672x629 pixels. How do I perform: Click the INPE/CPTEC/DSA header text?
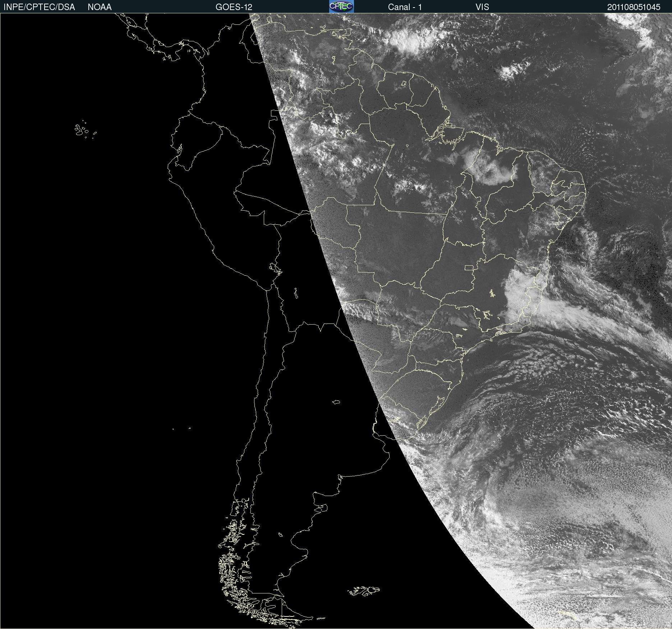pyautogui.click(x=39, y=7)
